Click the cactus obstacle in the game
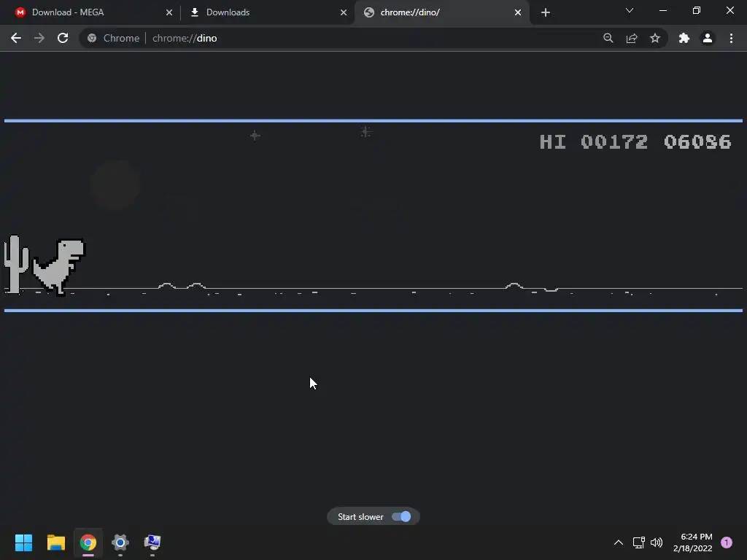This screenshot has width=747, height=560. (16, 265)
